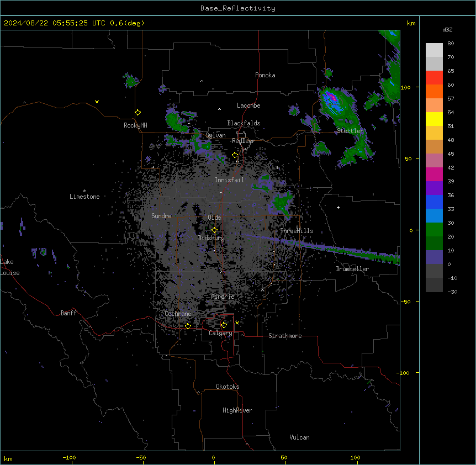Click the Innisfail label
476x465 pixels.
(229, 180)
